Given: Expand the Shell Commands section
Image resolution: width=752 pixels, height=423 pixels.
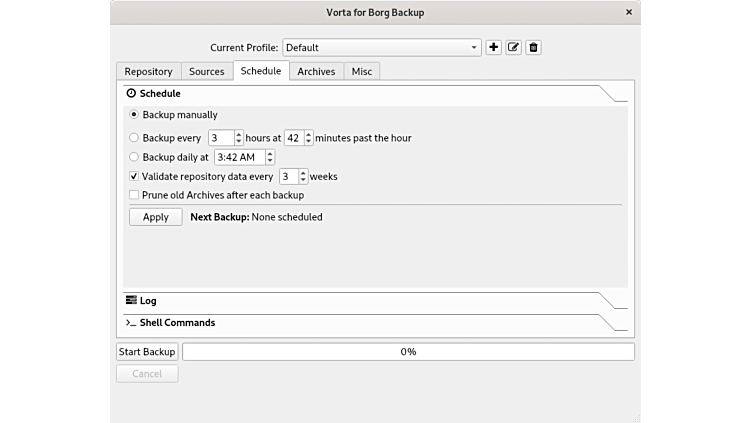Looking at the screenshot, I should tap(176, 323).
